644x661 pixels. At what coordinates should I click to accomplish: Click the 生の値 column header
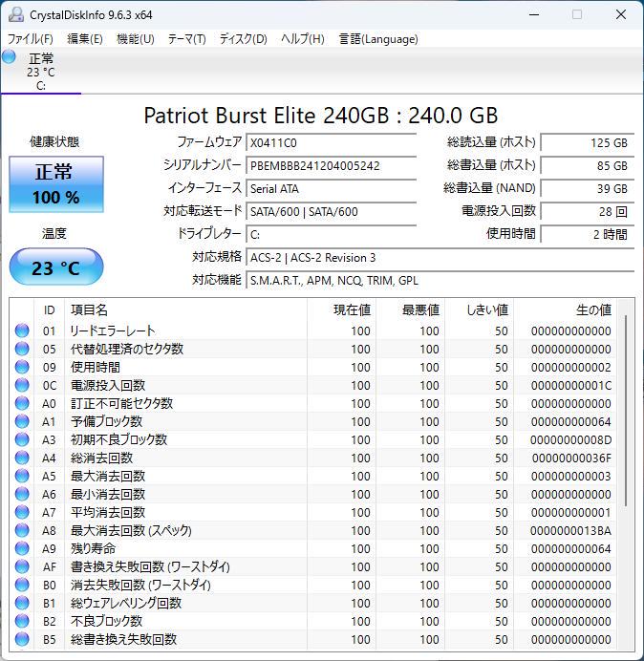593,310
